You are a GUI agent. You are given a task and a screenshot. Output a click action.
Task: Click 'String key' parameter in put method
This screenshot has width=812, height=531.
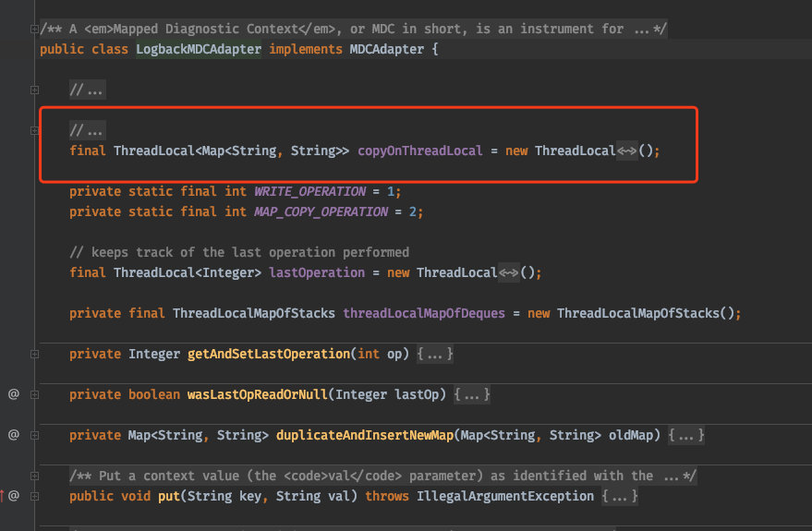pos(224,496)
